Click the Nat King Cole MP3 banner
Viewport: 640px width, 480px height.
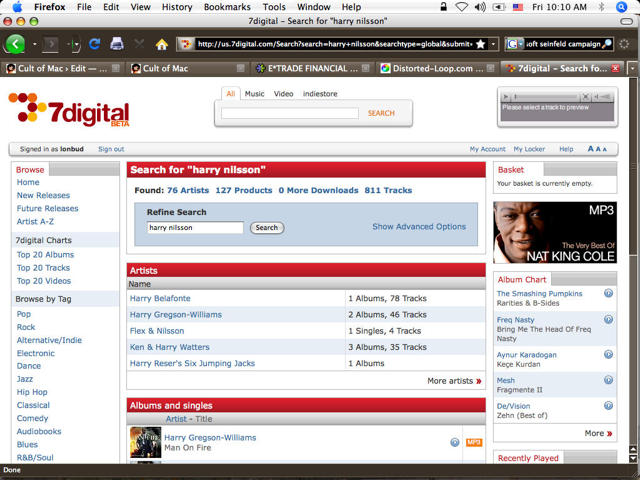[555, 232]
